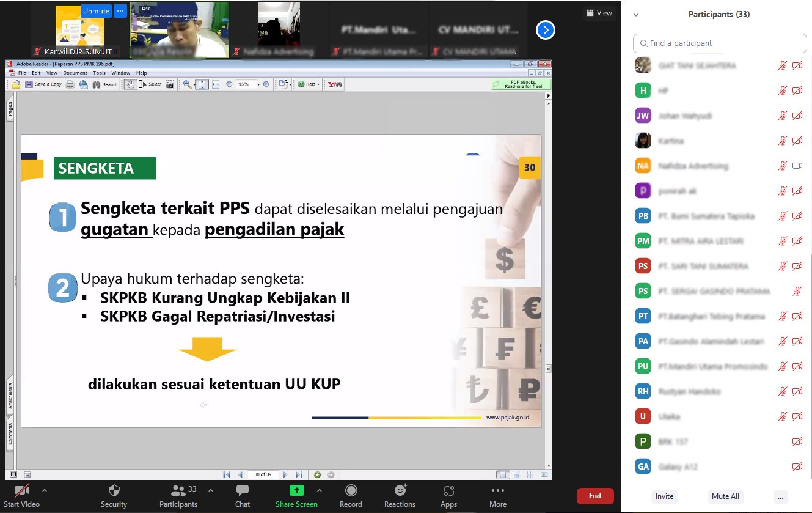Screen dimensions: 812x513
Task: Open the Apps icon
Action: point(448,490)
